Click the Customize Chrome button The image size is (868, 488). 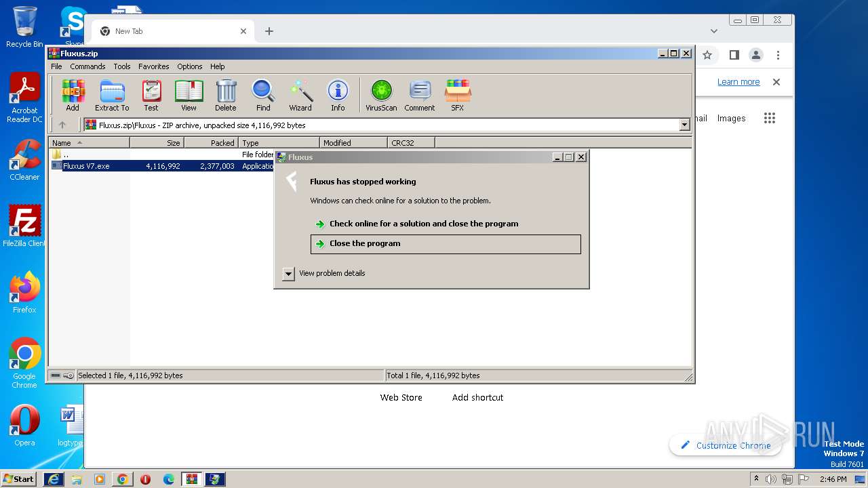726,445
